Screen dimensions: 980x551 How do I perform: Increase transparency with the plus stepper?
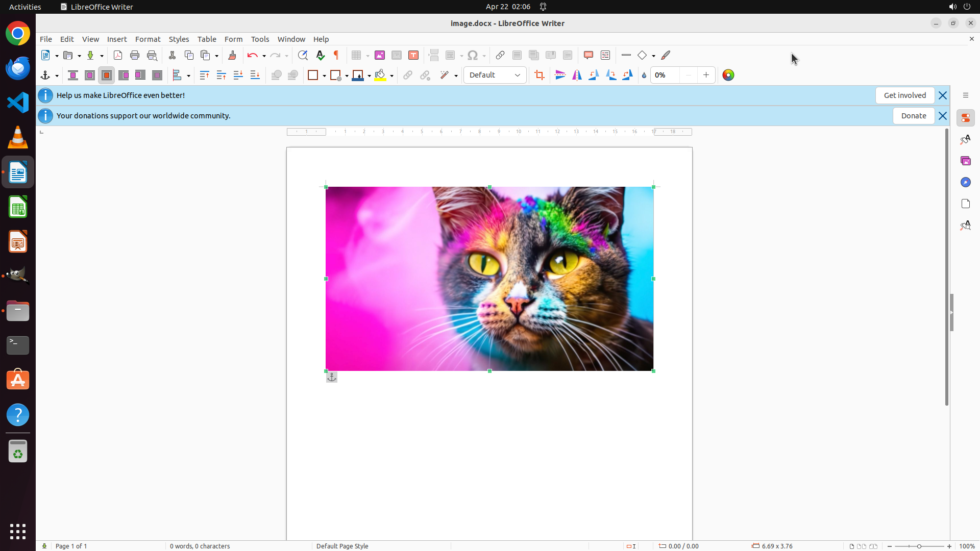point(706,75)
